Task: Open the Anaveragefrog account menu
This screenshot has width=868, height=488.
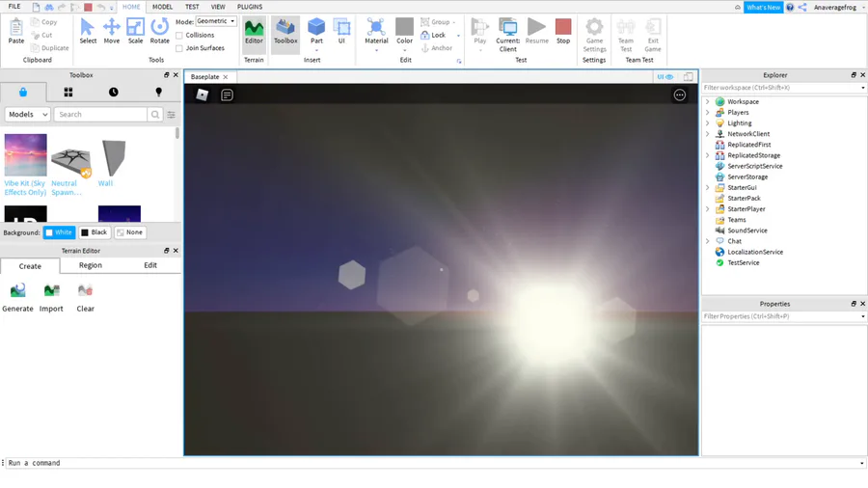Action: coord(839,7)
